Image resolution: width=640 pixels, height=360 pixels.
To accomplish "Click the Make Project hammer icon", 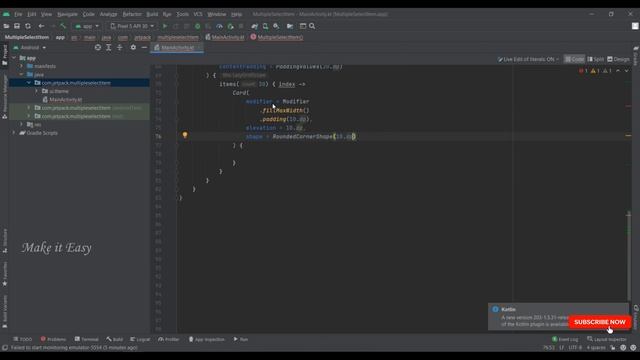I will (63, 26).
